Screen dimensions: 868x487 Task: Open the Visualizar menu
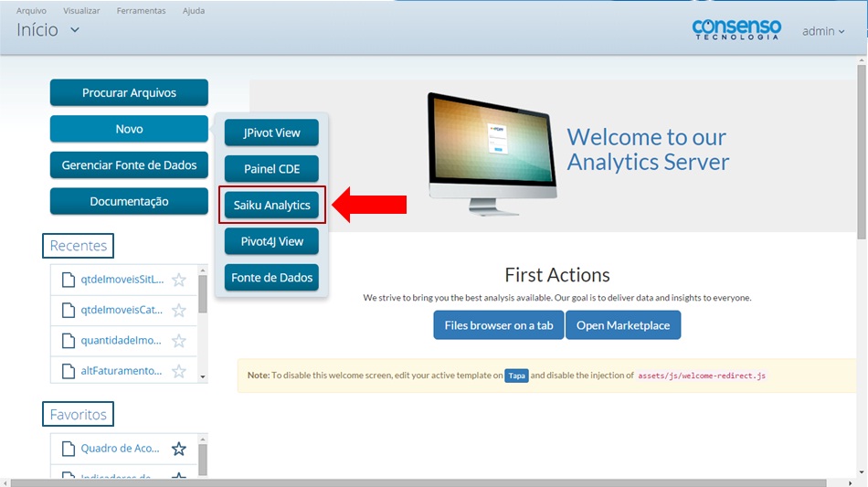click(x=81, y=11)
